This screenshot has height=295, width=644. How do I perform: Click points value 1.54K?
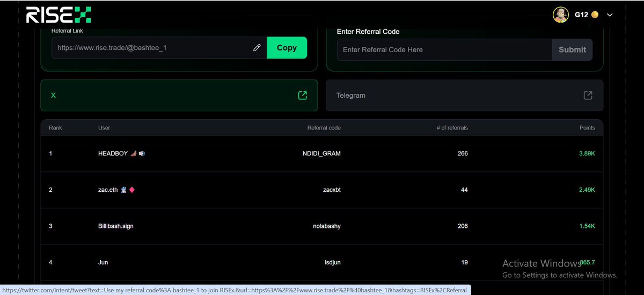pos(587,226)
